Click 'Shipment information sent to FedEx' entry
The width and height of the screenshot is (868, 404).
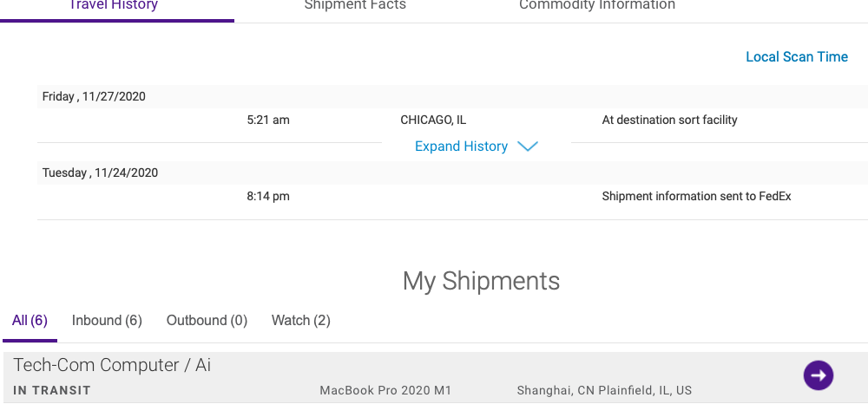696,197
